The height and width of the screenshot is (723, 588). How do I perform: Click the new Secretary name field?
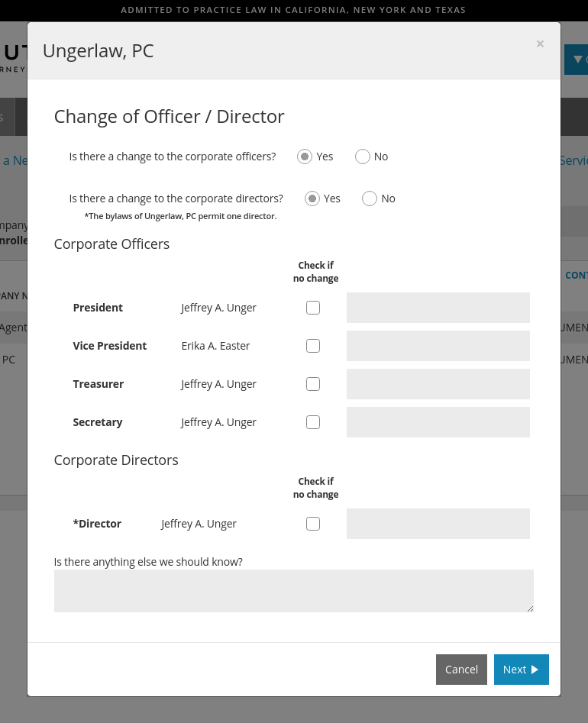click(x=438, y=422)
